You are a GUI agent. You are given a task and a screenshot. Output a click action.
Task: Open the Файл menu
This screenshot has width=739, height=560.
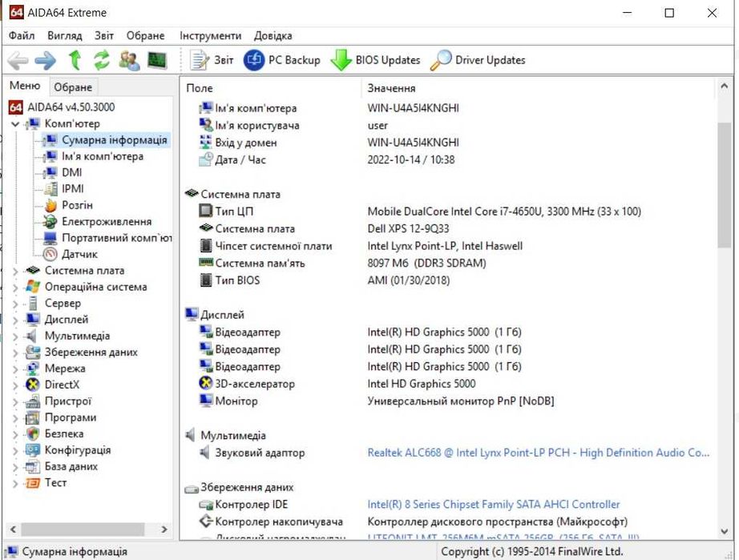(x=21, y=36)
